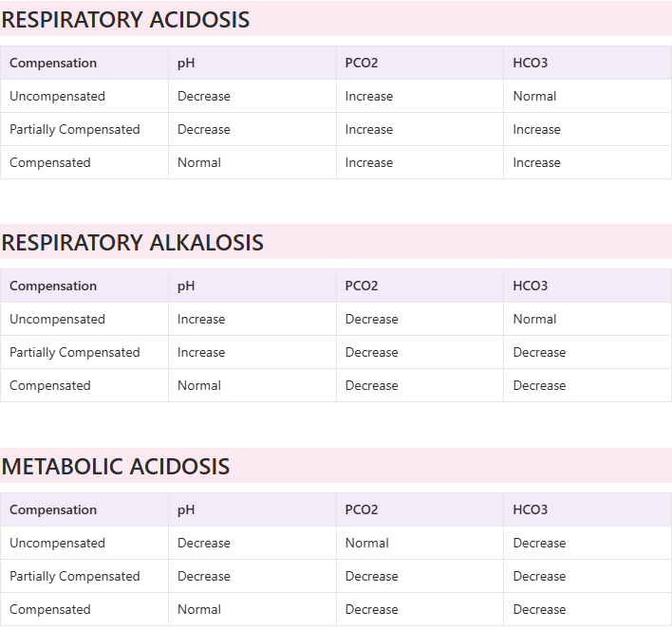The height and width of the screenshot is (629, 672).
Task: Click the METABOLIC ACIDOSIS heading
Action: pyautogui.click(x=115, y=466)
